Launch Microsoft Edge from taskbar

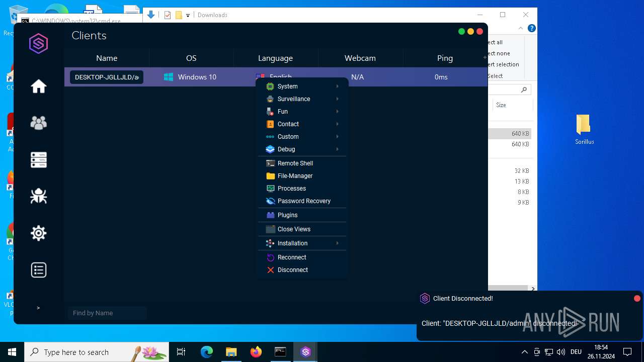pos(207,352)
